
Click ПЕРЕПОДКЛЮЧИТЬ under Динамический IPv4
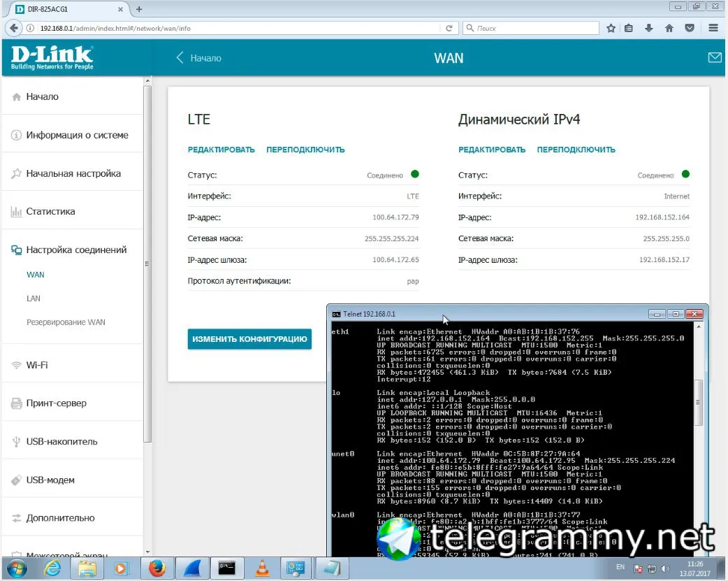click(x=576, y=150)
